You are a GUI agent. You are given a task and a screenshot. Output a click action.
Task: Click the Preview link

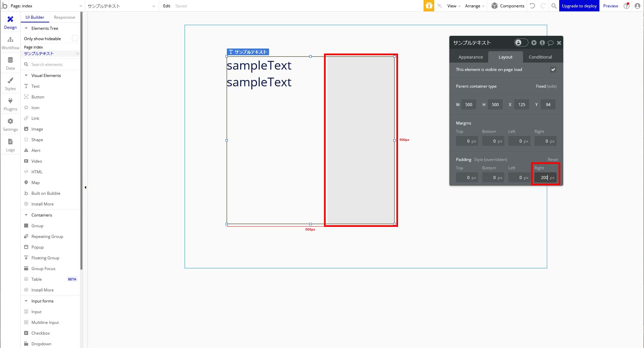click(610, 6)
